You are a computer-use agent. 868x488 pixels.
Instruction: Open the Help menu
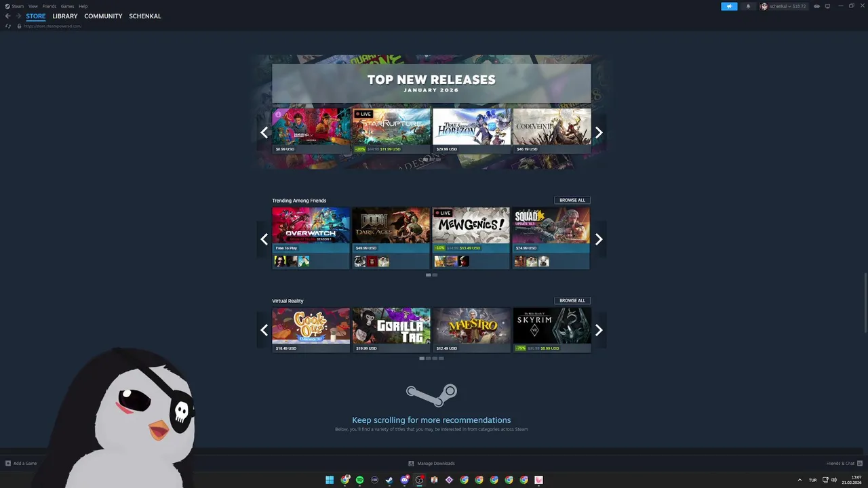pyautogui.click(x=83, y=6)
